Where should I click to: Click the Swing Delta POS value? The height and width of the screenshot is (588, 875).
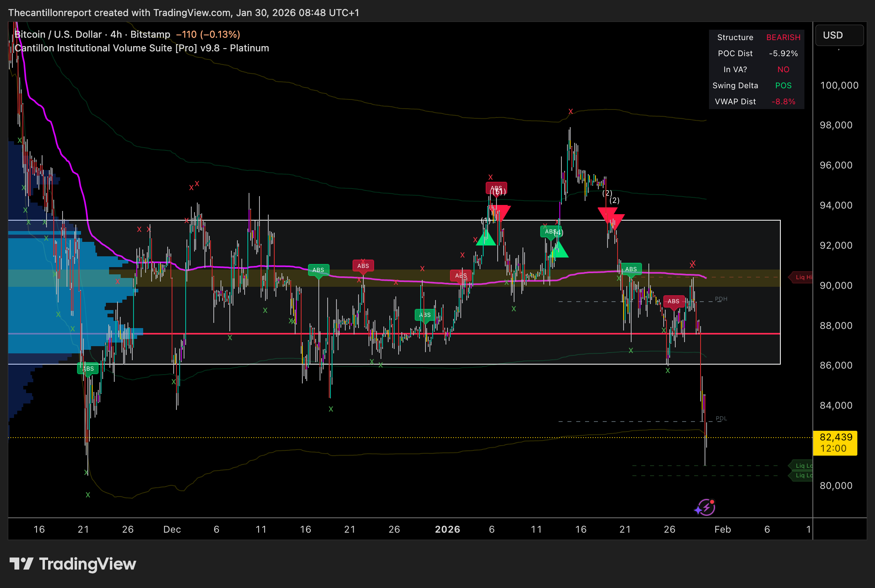pos(783,85)
